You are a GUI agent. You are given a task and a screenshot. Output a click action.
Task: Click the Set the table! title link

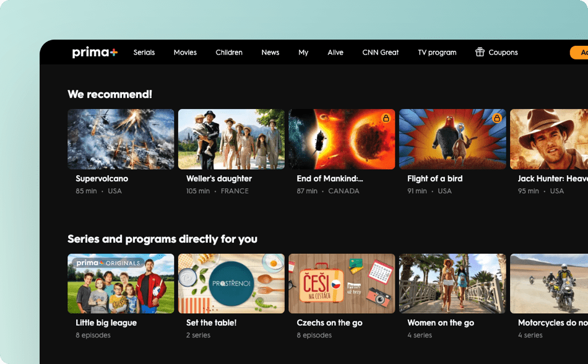coord(211,323)
